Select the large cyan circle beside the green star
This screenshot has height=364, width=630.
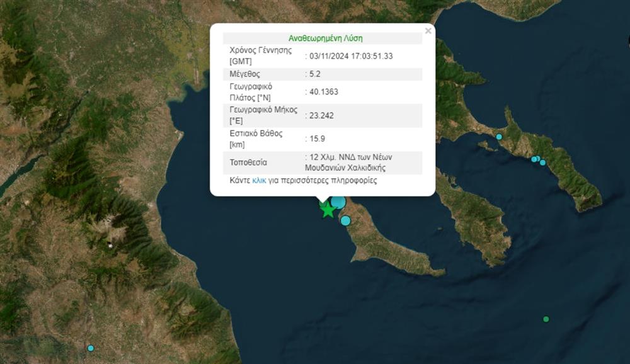pos(339,203)
